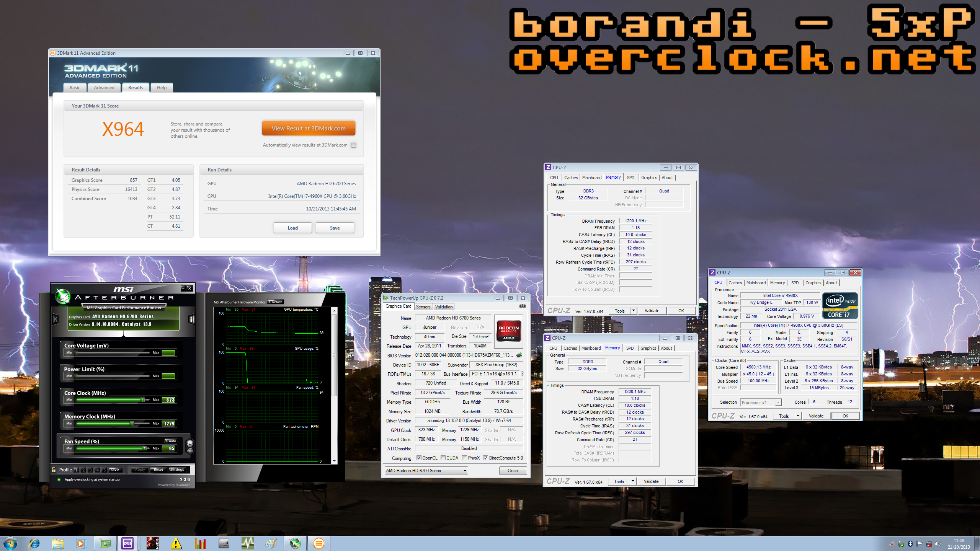Click Load in 3DMark Run Details

(292, 228)
